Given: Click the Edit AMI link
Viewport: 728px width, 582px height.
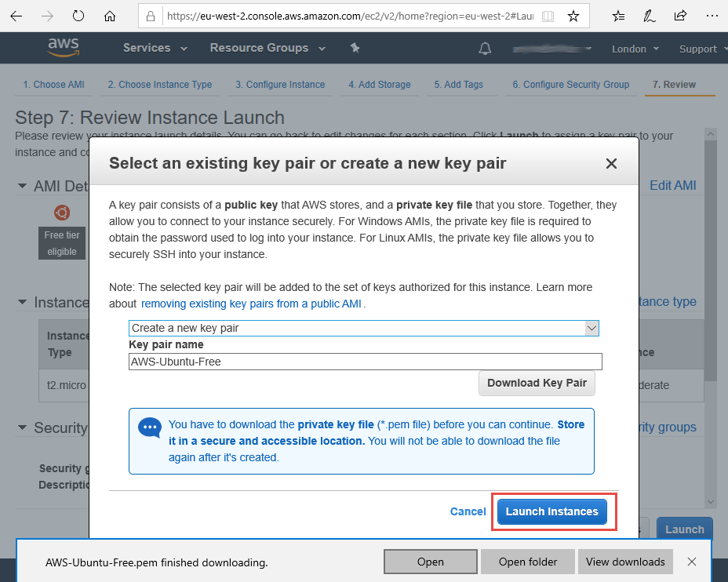Looking at the screenshot, I should pyautogui.click(x=672, y=185).
